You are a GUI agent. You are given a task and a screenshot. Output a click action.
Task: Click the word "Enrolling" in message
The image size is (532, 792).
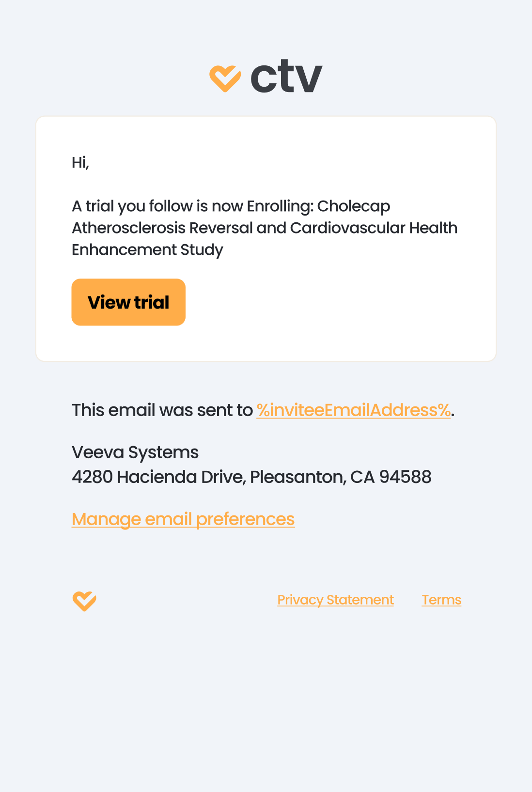[x=280, y=206]
